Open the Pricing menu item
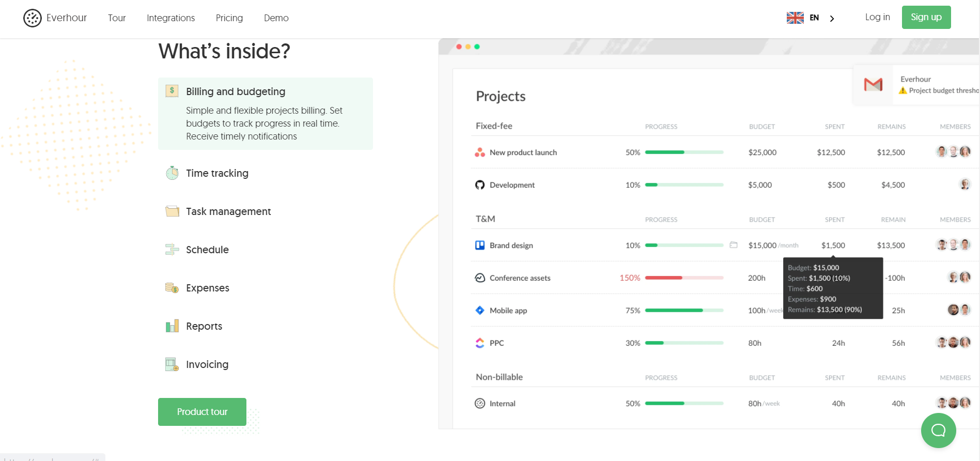The width and height of the screenshot is (980, 461). coord(229,18)
